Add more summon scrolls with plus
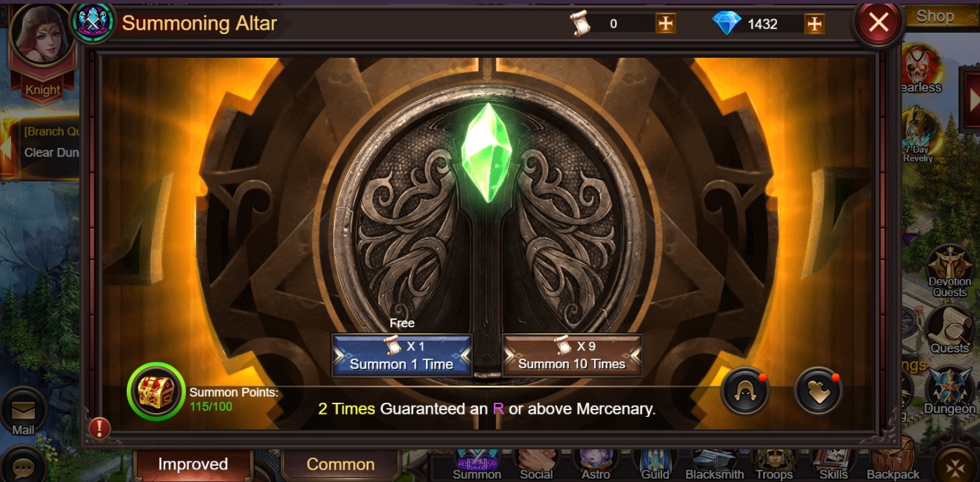980x482 pixels. (666, 24)
